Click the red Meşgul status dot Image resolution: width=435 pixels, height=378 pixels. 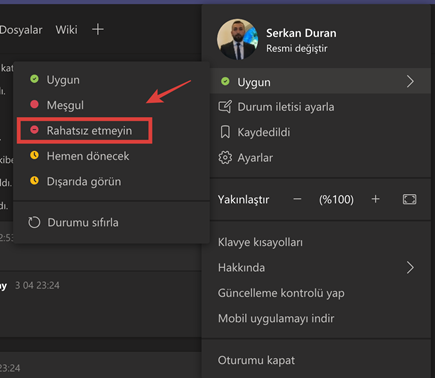(x=34, y=104)
